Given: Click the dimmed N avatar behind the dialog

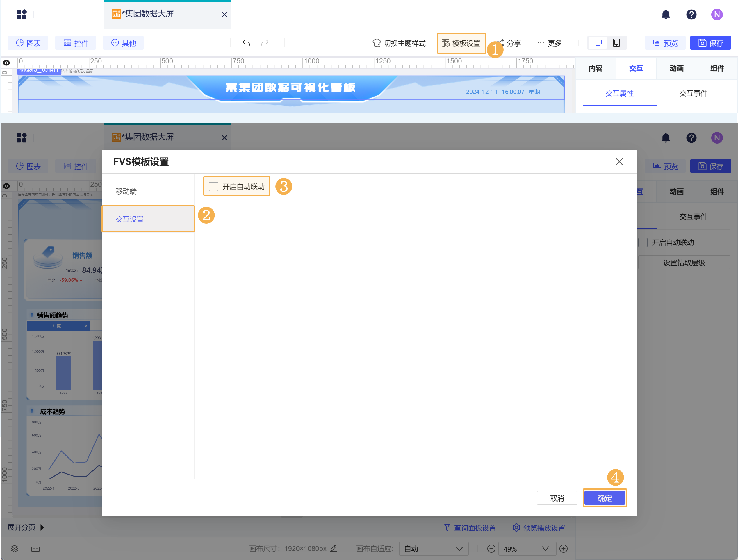Looking at the screenshot, I should point(717,138).
